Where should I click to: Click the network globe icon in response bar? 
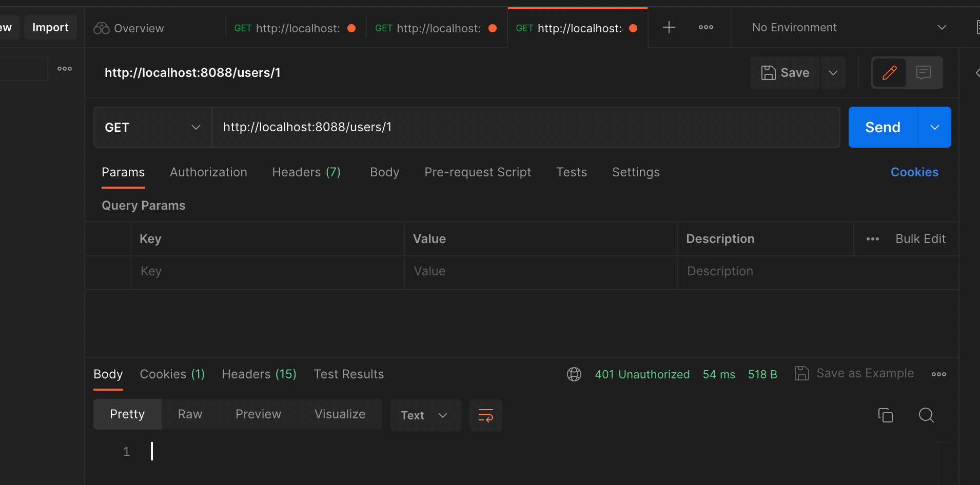click(574, 374)
